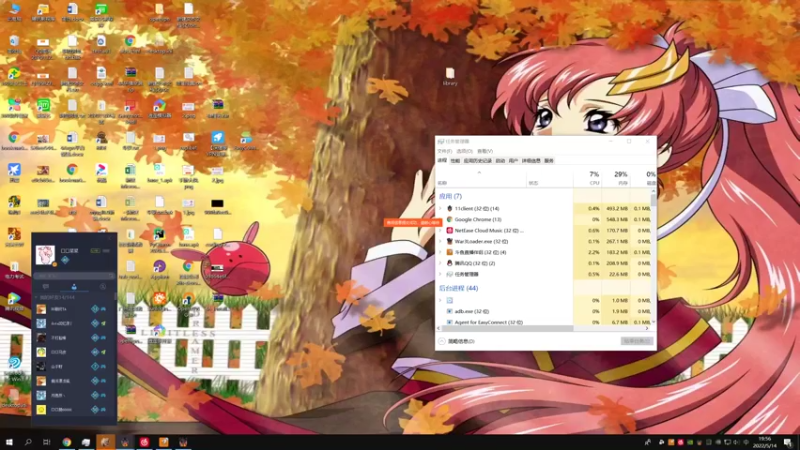
Task: Click the 后台进程 (44) group header
Action: 458,288
